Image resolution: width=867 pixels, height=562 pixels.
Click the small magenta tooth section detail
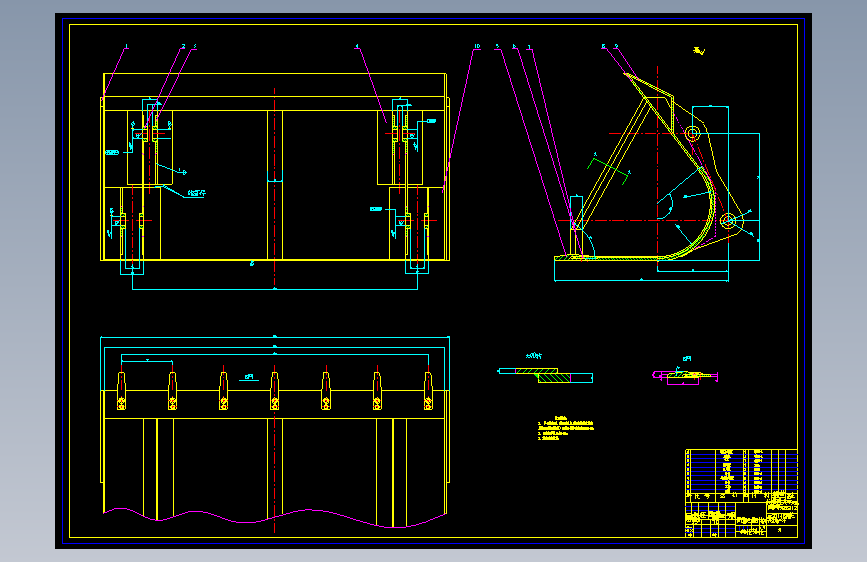click(x=685, y=377)
